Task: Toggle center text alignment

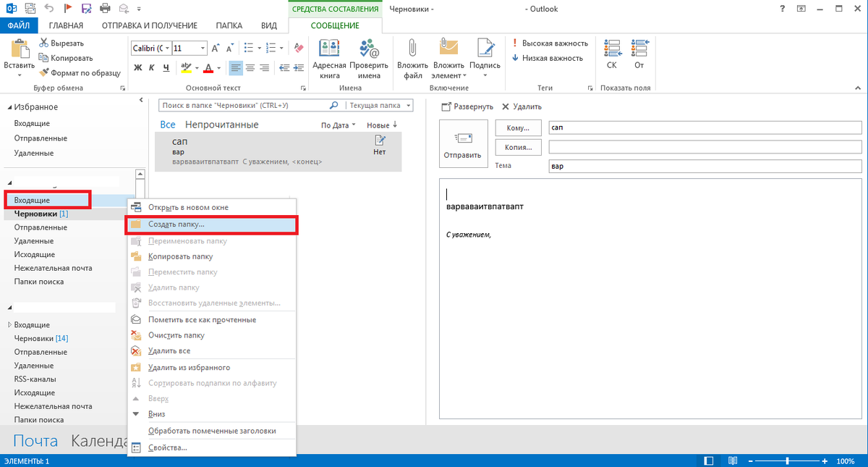Action: [251, 68]
